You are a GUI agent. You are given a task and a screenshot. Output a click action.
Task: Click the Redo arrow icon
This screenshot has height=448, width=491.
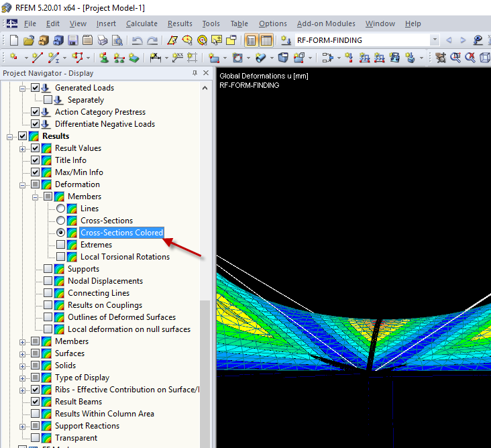click(152, 40)
